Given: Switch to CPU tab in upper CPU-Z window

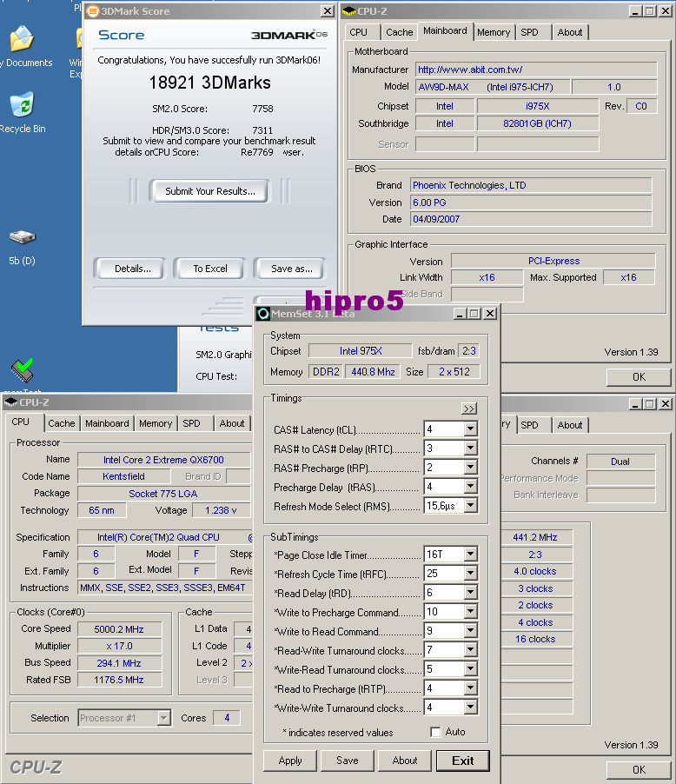Looking at the screenshot, I should pyautogui.click(x=361, y=32).
